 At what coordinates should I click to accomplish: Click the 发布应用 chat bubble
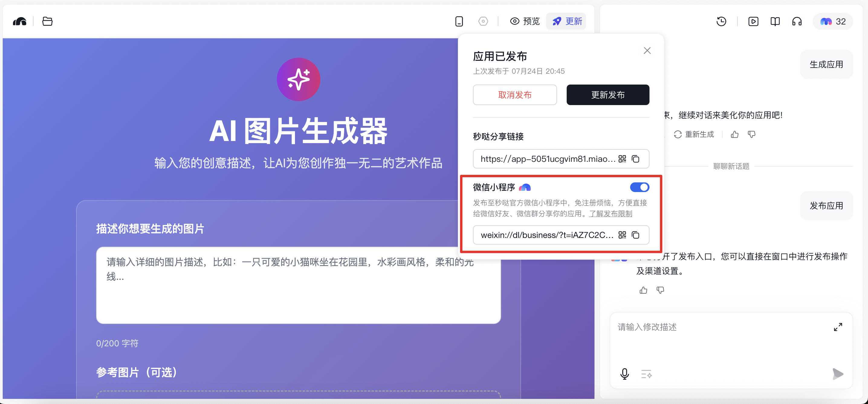pyautogui.click(x=826, y=206)
